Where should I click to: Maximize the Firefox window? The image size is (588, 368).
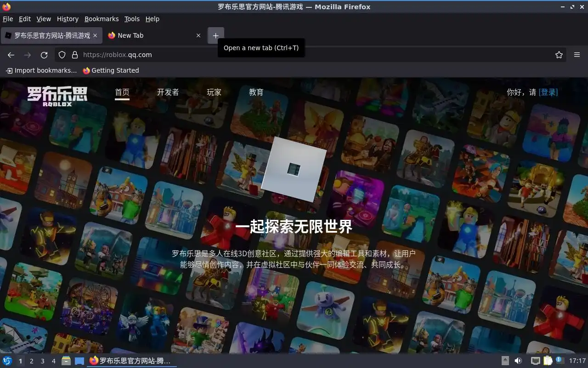tap(572, 7)
